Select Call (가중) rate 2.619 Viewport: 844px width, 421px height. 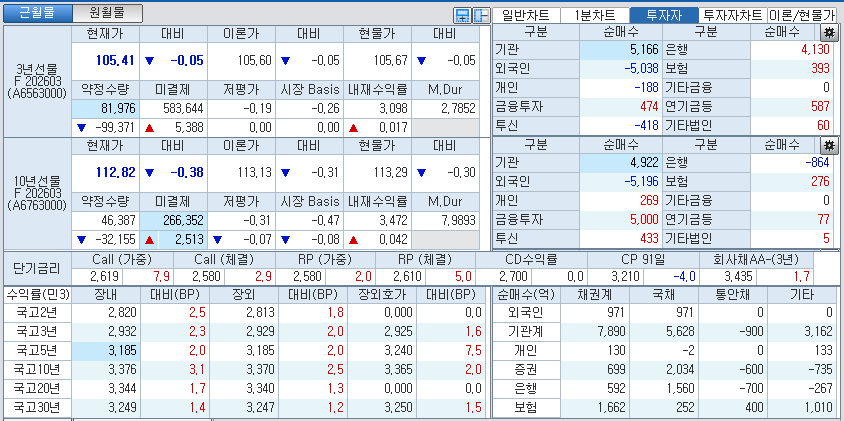(97, 277)
